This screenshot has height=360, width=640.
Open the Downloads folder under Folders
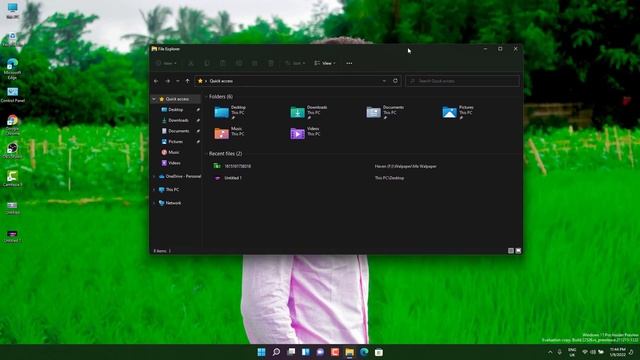tap(309, 112)
